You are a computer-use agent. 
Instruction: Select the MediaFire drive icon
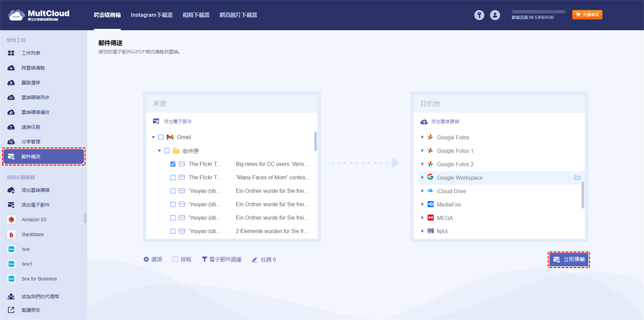coord(430,205)
